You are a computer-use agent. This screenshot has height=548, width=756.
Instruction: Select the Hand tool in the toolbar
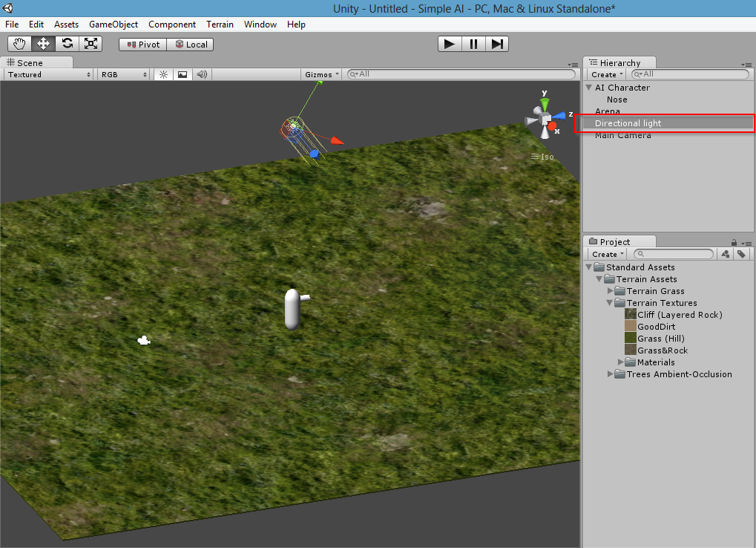19,44
